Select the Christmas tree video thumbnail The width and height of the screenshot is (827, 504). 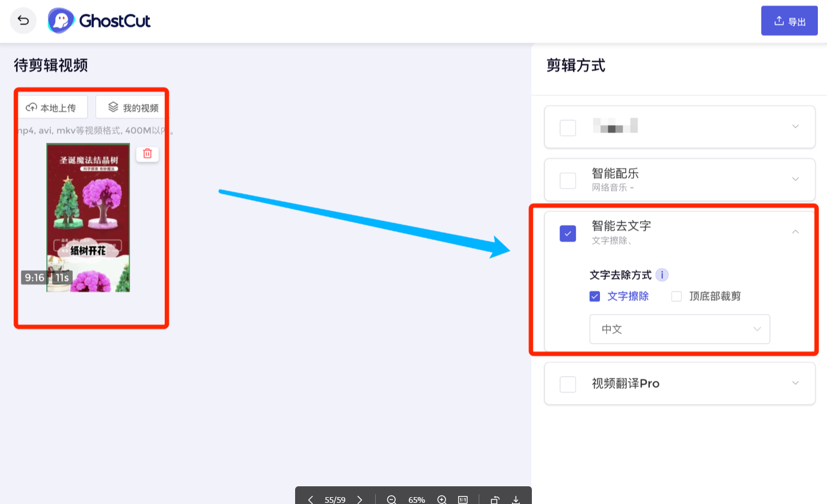pos(88,218)
